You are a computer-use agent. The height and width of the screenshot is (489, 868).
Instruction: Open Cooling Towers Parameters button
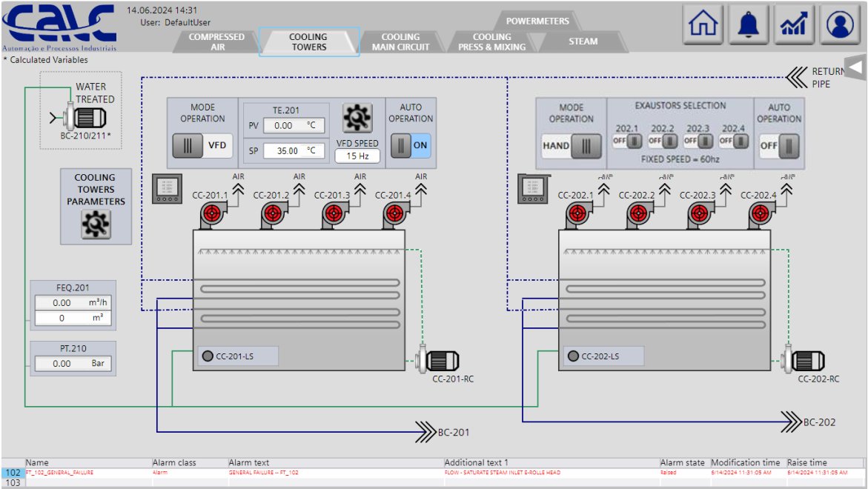tap(96, 206)
